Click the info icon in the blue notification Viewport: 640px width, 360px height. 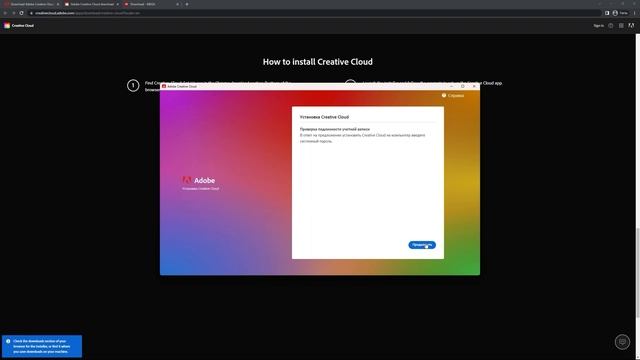point(8,341)
